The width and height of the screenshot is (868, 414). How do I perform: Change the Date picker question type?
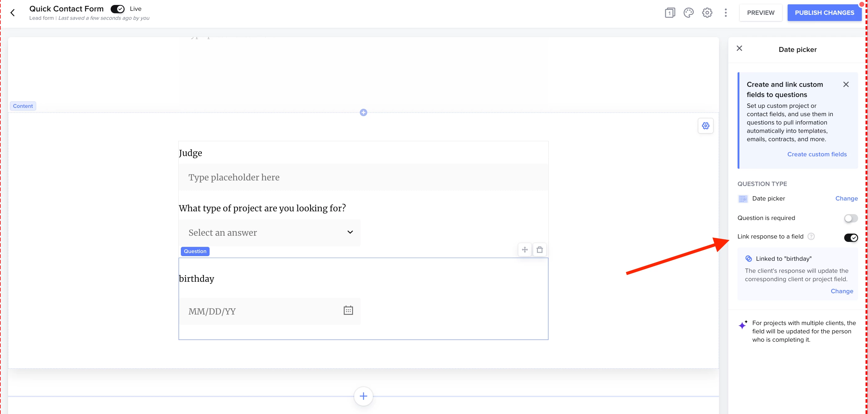tap(846, 198)
